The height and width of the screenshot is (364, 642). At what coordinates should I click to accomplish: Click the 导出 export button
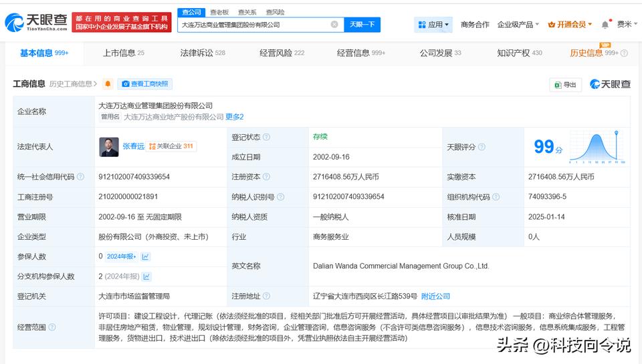566,85
